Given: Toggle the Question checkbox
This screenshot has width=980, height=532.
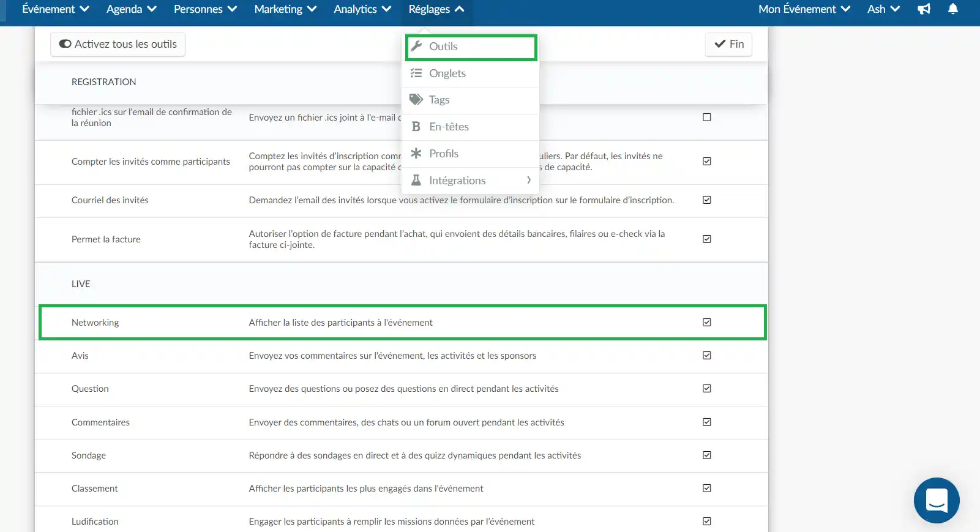Looking at the screenshot, I should (707, 388).
